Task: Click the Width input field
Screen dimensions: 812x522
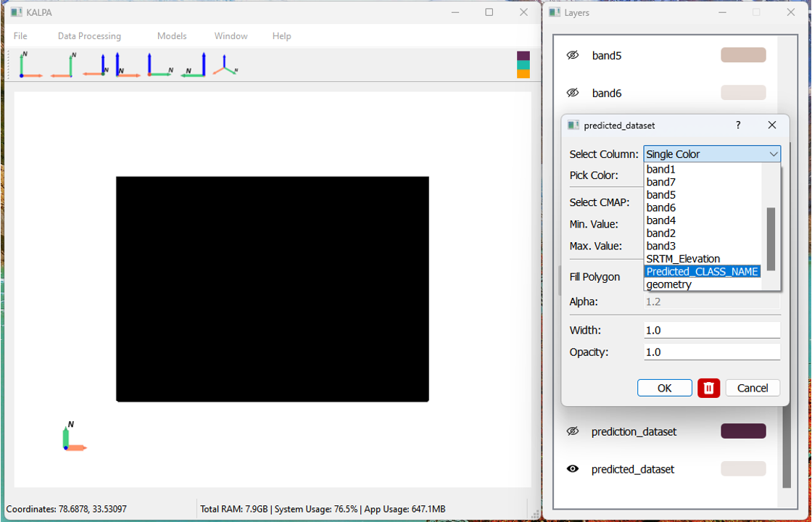Action: pyautogui.click(x=712, y=331)
